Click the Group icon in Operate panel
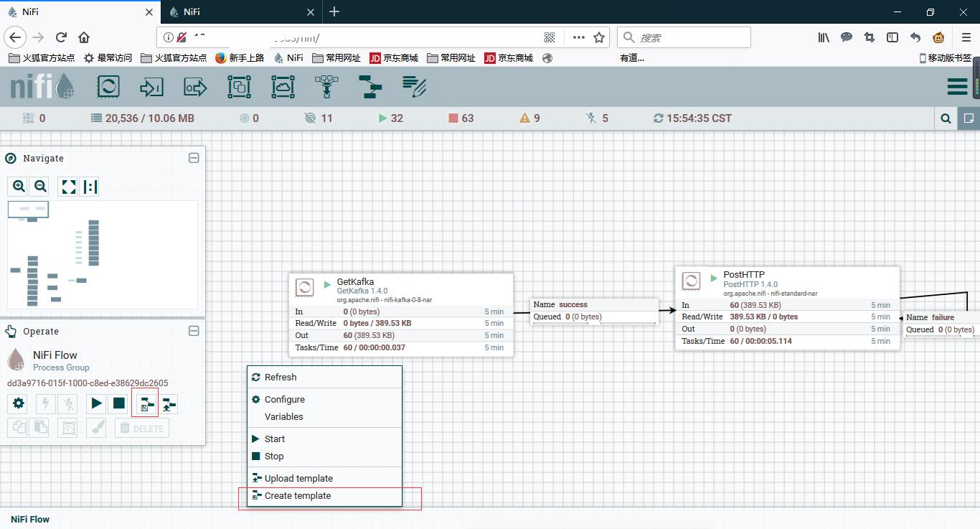Image resolution: width=980 pixels, height=529 pixels. click(x=69, y=428)
